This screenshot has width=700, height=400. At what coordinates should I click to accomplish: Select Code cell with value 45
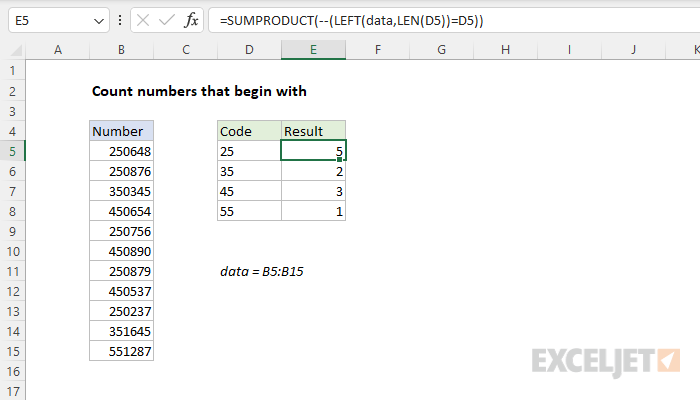pyautogui.click(x=249, y=192)
